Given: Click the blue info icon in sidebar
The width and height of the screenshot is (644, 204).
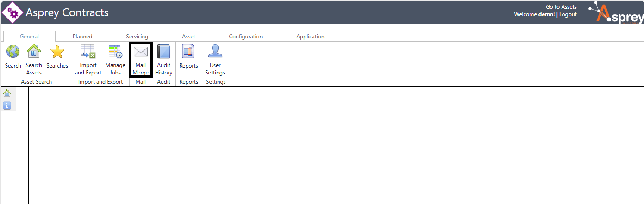Looking at the screenshot, I should 7,106.
